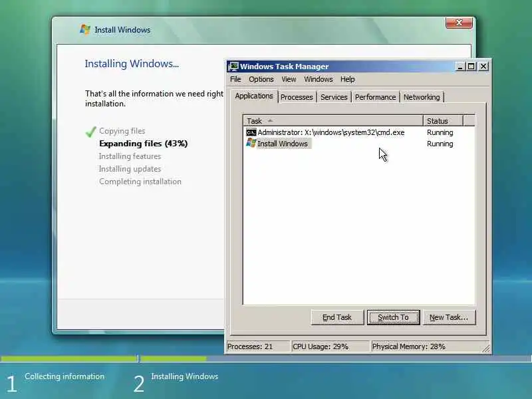
Task: Click the Task Manager resize grip
Action: (x=486, y=348)
